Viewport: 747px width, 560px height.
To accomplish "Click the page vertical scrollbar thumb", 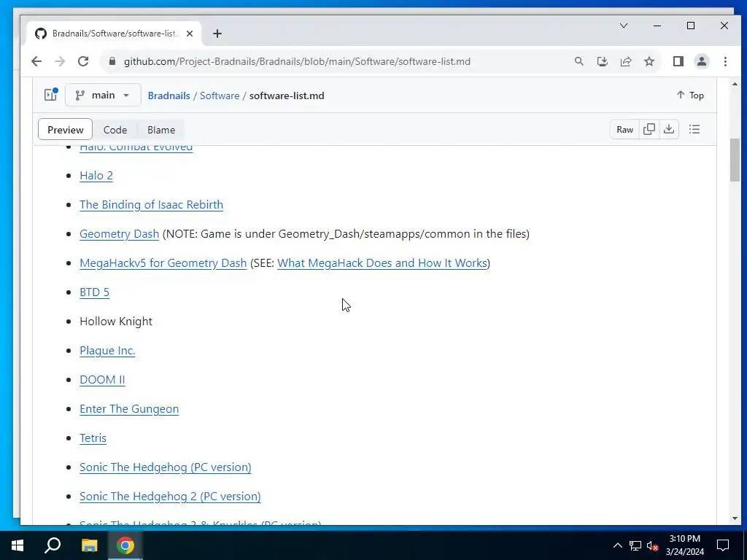I will pos(734,160).
